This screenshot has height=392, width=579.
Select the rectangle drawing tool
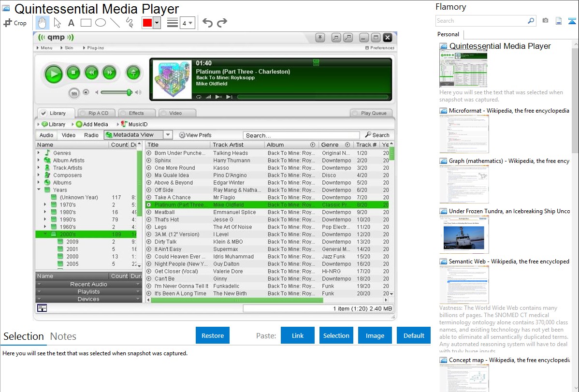tap(86, 23)
